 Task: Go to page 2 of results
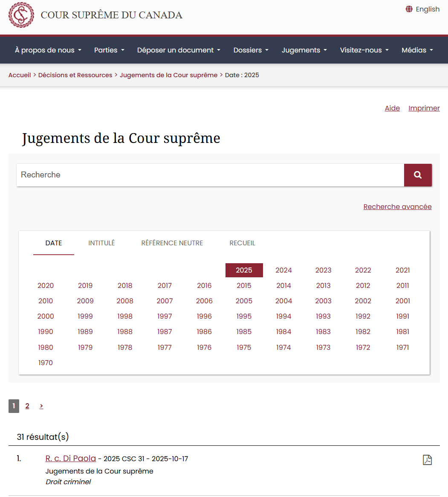[27, 406]
